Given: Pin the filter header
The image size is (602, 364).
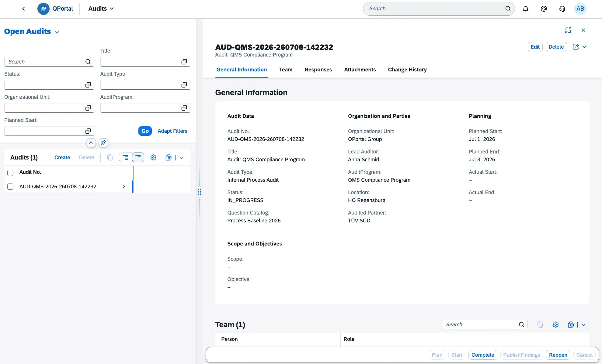Looking at the screenshot, I should pyautogui.click(x=103, y=143).
